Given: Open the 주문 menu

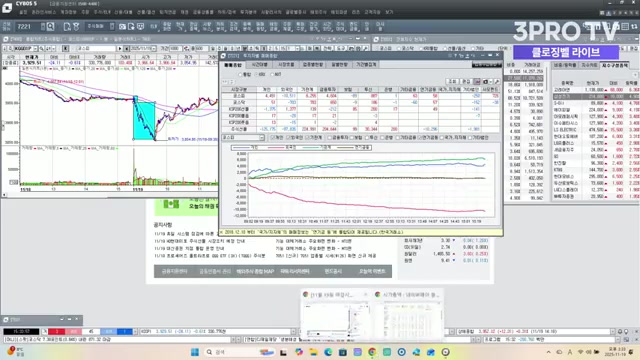Looking at the screenshot, I should 85,12.
